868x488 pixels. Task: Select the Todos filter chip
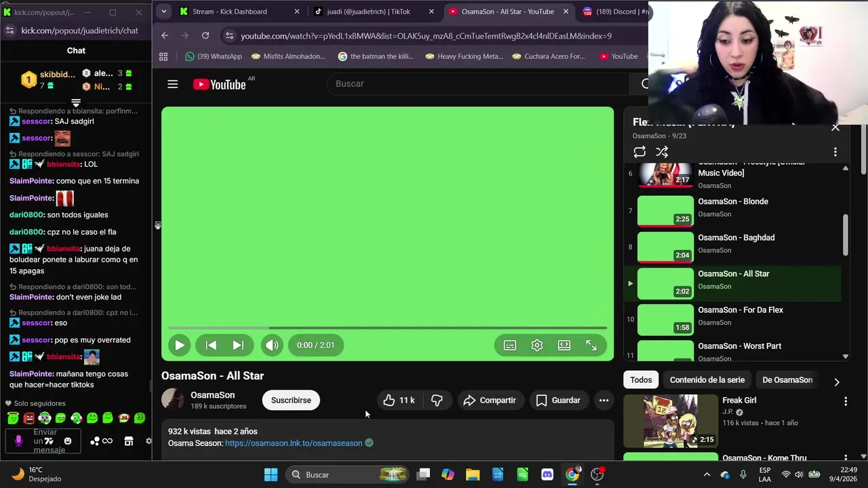pos(641,380)
